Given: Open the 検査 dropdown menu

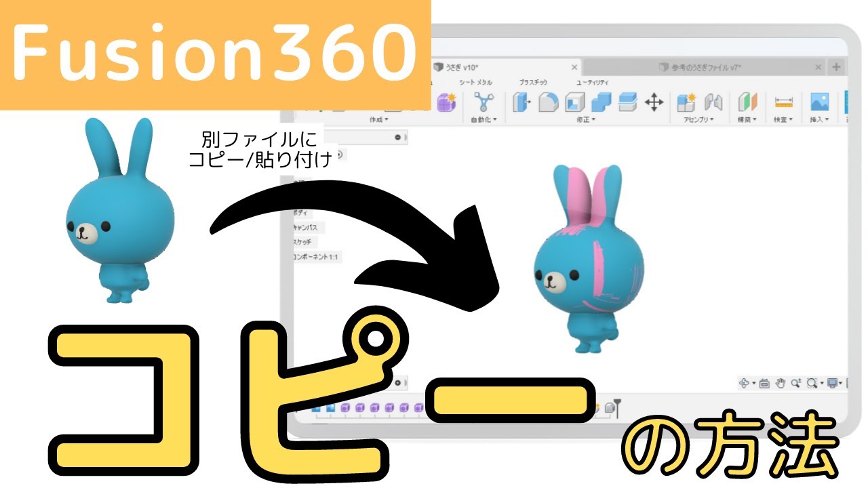Looking at the screenshot, I should click(783, 119).
